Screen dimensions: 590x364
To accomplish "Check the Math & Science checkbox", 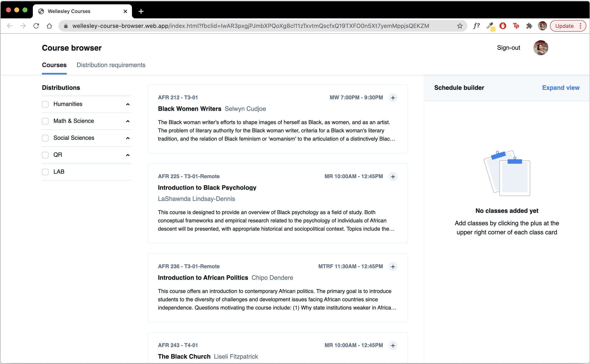I will 45,121.
